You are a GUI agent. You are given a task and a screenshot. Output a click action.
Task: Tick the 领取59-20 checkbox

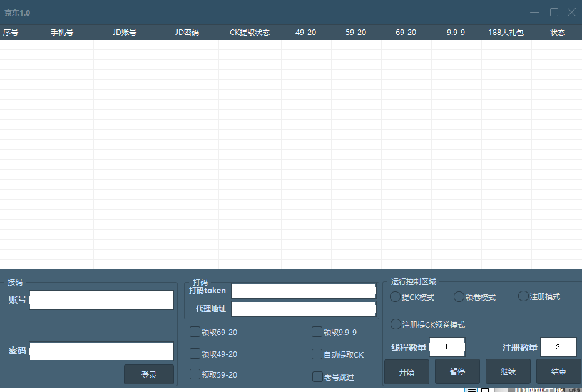pyautogui.click(x=195, y=374)
